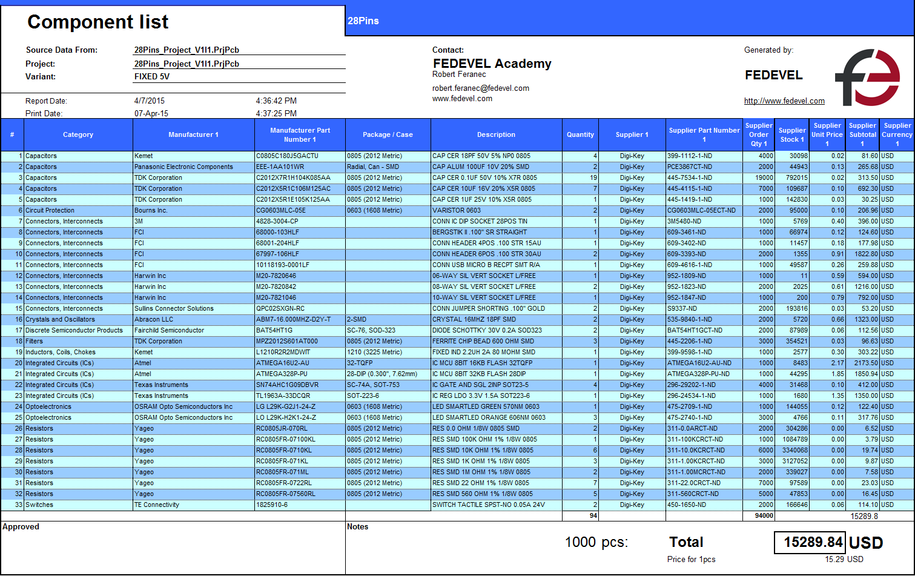
Task: Click the TE Connectivity manufacturer cell
Action: coord(194,505)
